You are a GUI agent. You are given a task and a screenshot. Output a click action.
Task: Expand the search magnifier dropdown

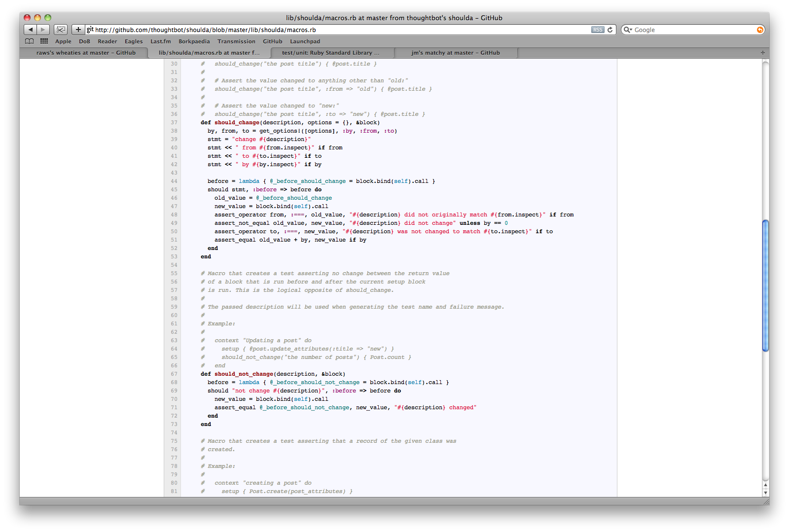(x=628, y=30)
